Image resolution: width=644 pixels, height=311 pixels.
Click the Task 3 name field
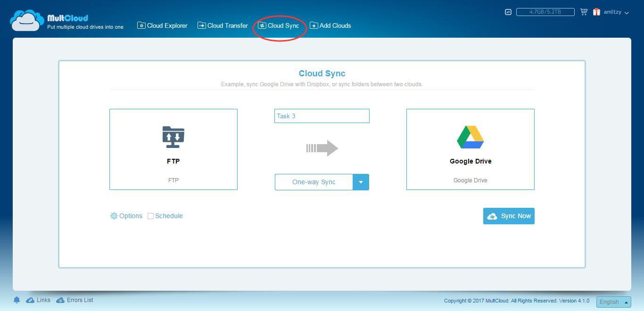pos(322,116)
